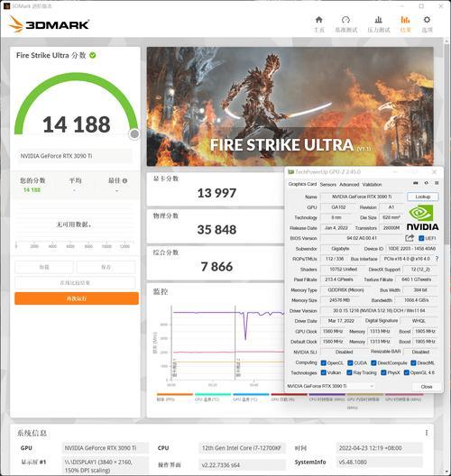Open the Options gear icon
Image resolution: width=451 pixels, height=476 pixels.
tap(427, 20)
